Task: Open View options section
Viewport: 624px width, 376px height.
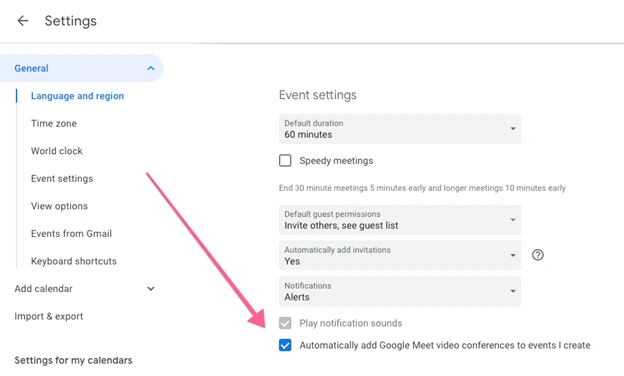Action: pos(59,206)
